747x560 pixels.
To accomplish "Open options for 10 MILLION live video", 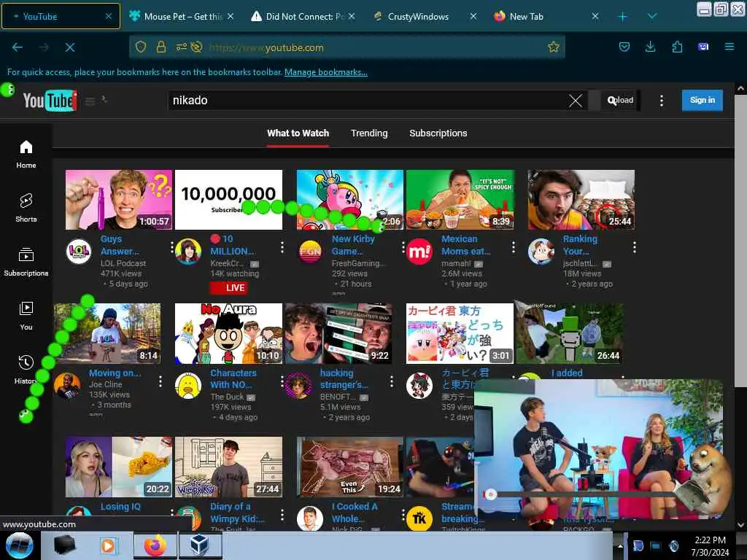I will [x=282, y=246].
